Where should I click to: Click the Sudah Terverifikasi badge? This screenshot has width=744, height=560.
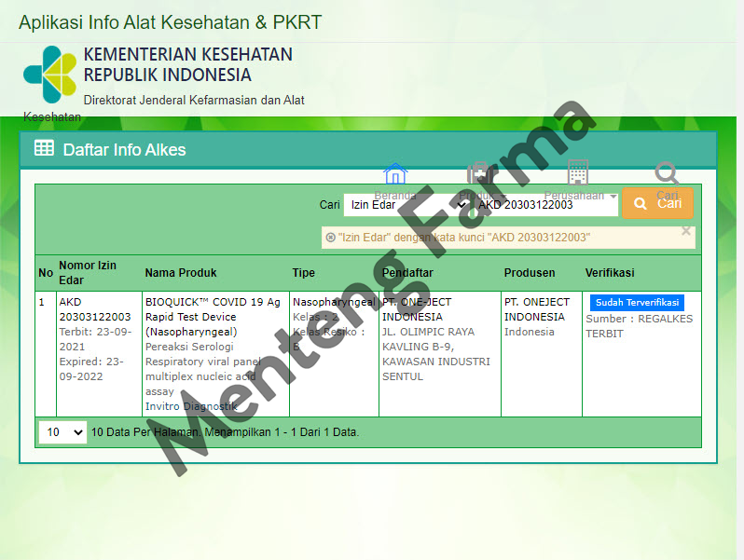tap(637, 303)
